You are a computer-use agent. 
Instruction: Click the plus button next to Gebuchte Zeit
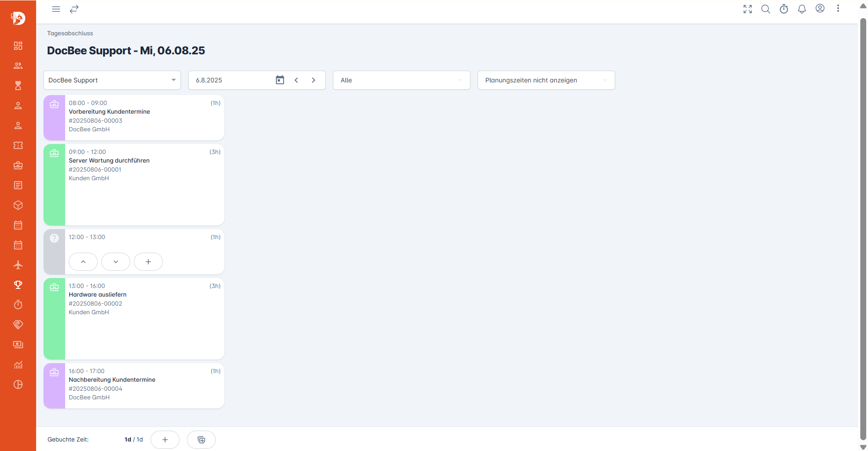[165, 440]
